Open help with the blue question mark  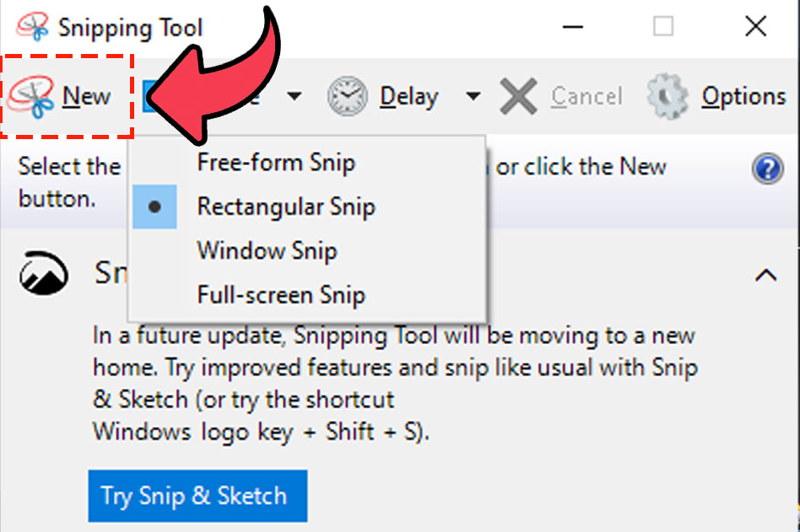tap(767, 169)
